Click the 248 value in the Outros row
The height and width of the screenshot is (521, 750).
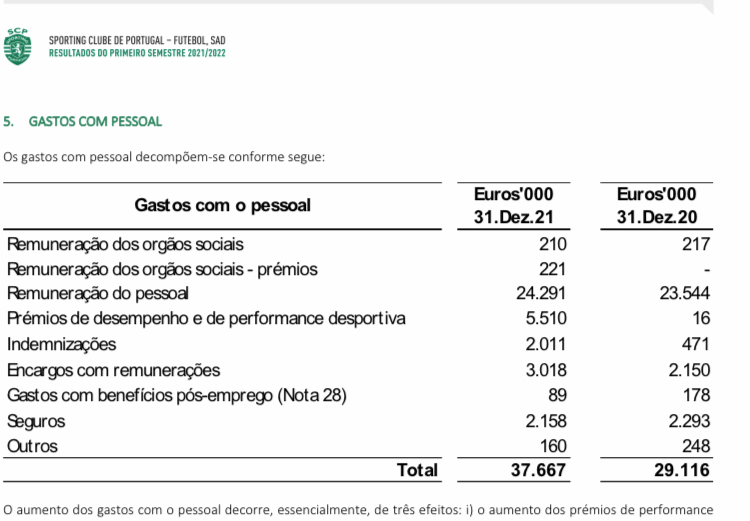click(696, 446)
